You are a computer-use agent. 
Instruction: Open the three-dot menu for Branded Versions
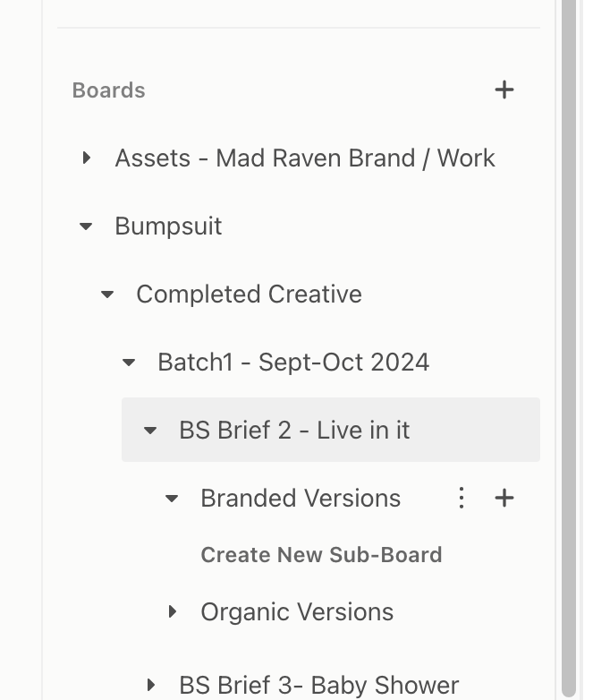coord(462,498)
